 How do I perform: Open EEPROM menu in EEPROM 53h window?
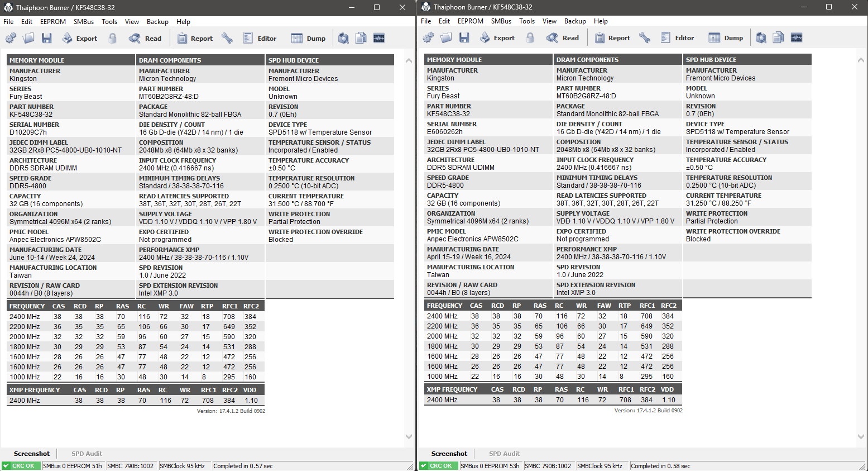click(x=471, y=21)
